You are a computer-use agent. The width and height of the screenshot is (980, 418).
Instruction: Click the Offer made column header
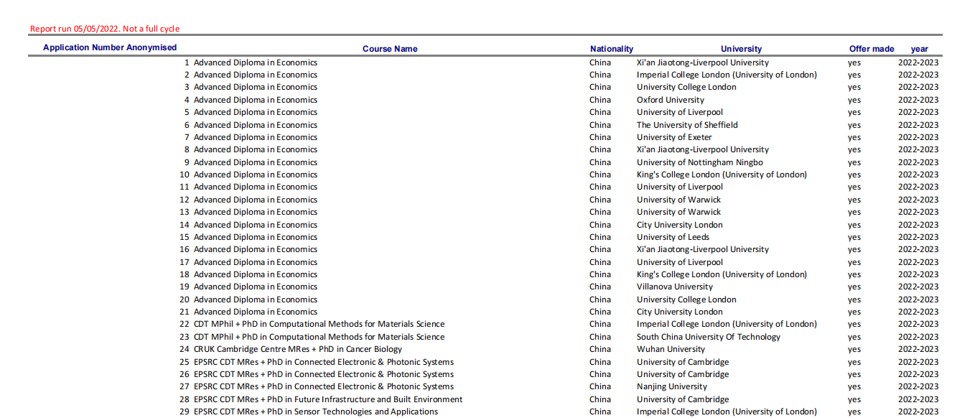tap(872, 49)
